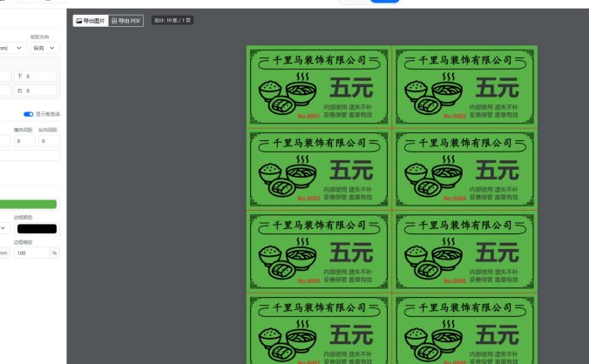Open the black 边框颜色 border color swatch
This screenshot has height=364, width=589.
pos(37,228)
